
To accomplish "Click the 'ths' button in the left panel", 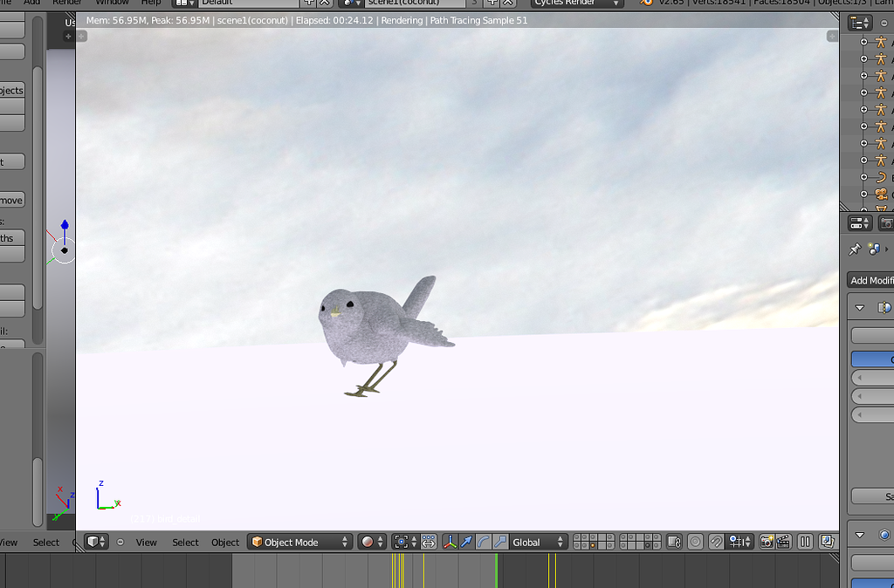I will pos(12,237).
